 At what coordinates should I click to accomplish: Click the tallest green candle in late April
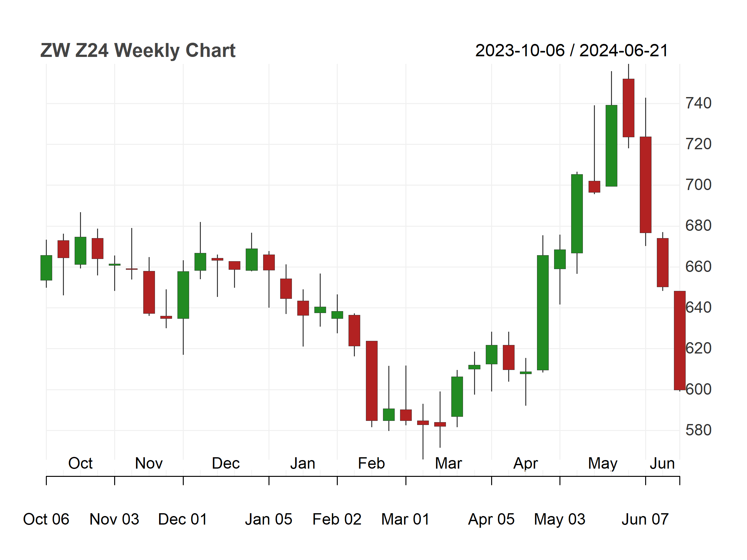[543, 313]
